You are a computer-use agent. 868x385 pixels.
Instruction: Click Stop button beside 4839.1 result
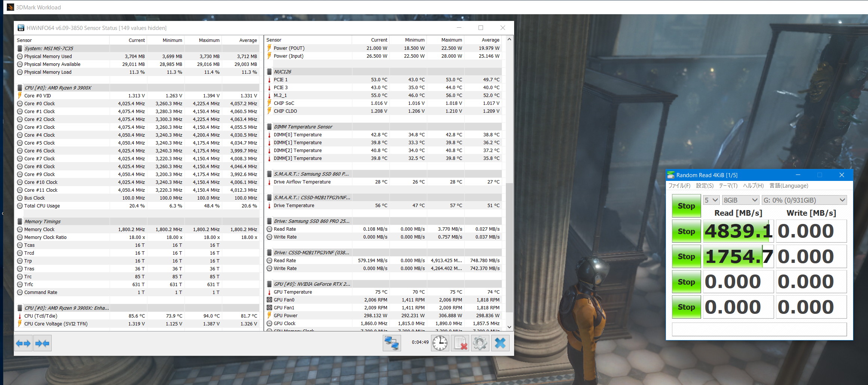point(686,231)
